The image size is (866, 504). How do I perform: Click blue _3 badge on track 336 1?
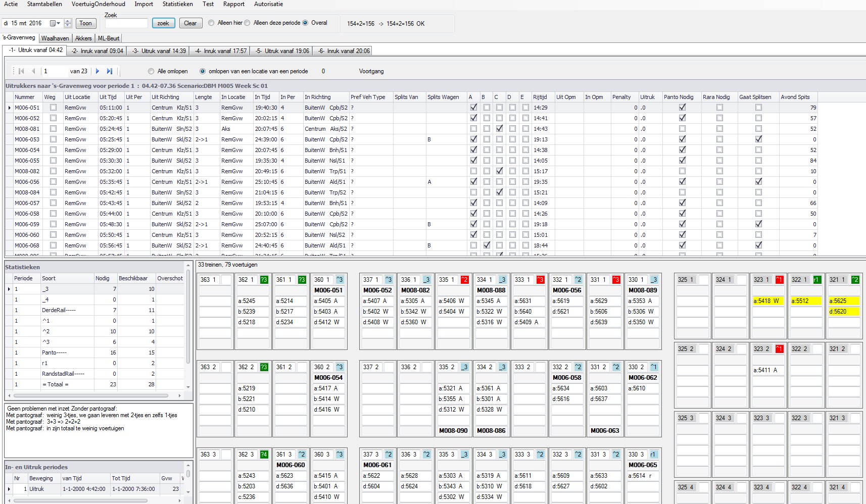(426, 280)
